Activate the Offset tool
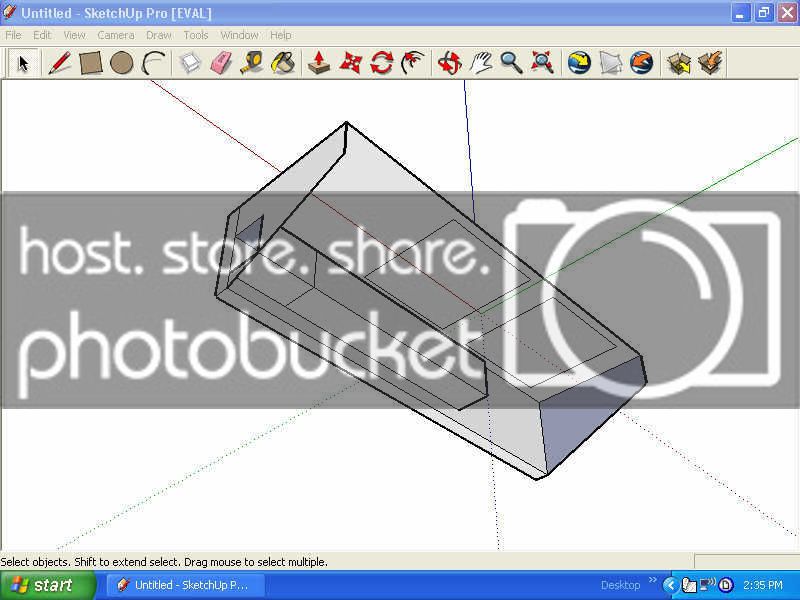Image resolution: width=800 pixels, height=600 pixels. coord(412,63)
